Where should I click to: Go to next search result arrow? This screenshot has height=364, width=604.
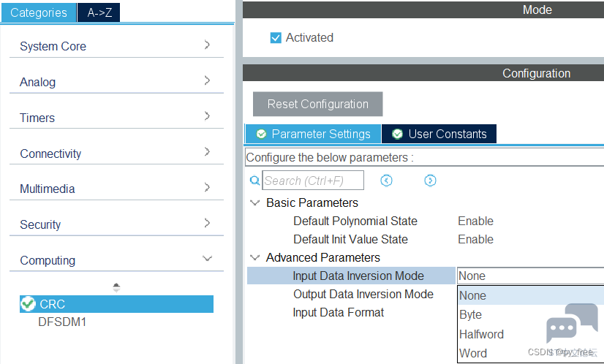pyautogui.click(x=430, y=181)
